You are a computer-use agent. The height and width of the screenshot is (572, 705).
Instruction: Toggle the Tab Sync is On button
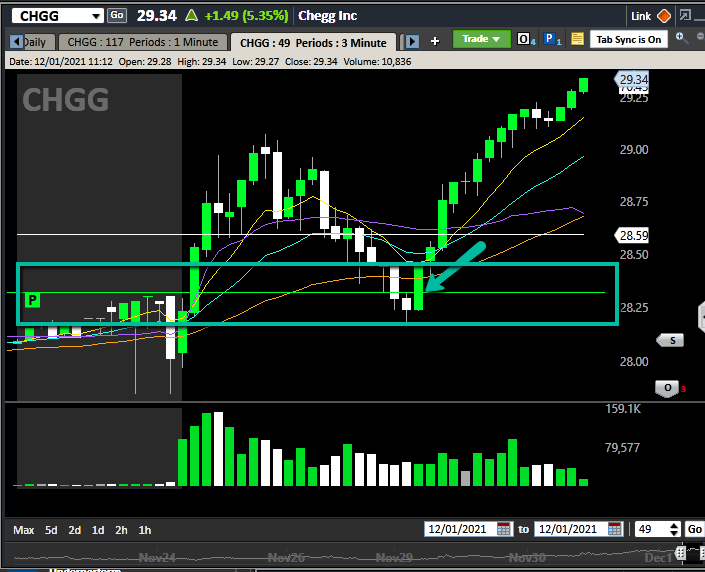629,40
